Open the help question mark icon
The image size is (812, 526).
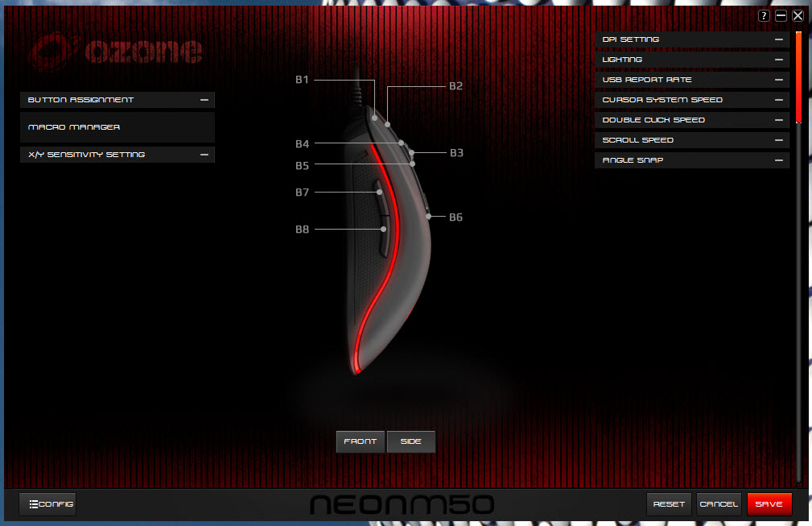click(x=764, y=15)
